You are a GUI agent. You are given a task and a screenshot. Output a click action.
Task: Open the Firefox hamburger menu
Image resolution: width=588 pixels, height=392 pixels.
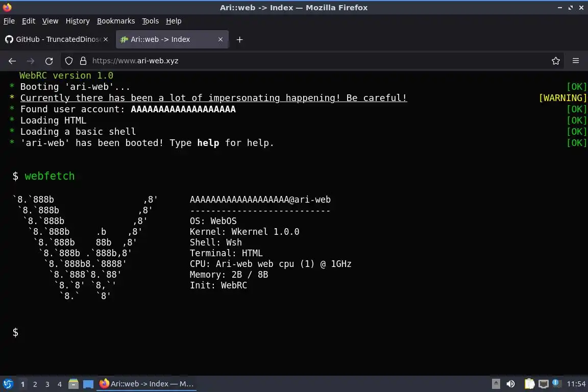tap(576, 61)
